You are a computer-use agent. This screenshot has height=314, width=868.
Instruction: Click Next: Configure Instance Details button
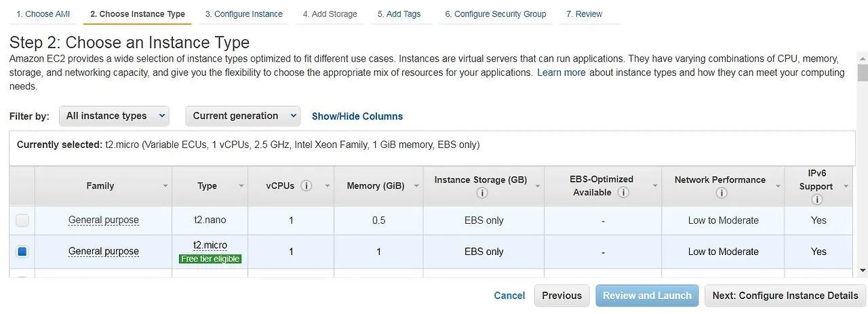coord(785,296)
